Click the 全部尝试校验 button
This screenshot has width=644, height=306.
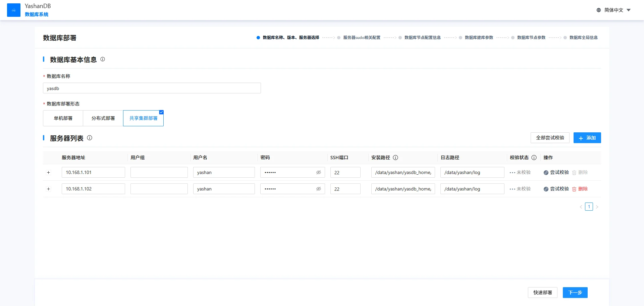pyautogui.click(x=550, y=138)
